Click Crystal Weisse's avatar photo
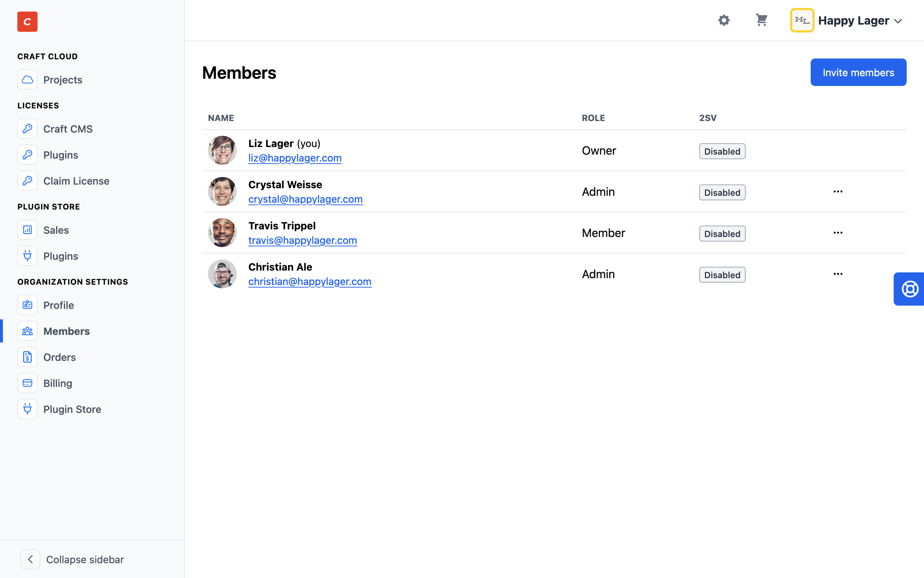The height and width of the screenshot is (578, 924). 222,191
